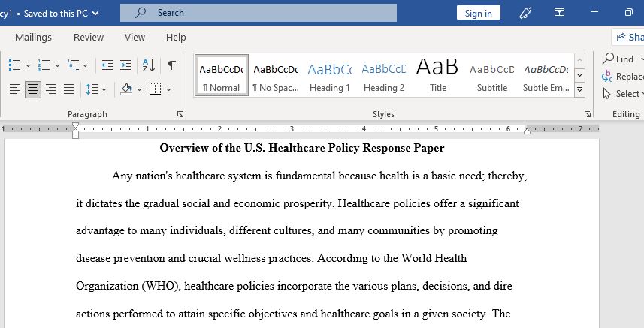Image resolution: width=644 pixels, height=328 pixels.
Task: Click in the Search box
Action: pyautogui.click(x=259, y=13)
